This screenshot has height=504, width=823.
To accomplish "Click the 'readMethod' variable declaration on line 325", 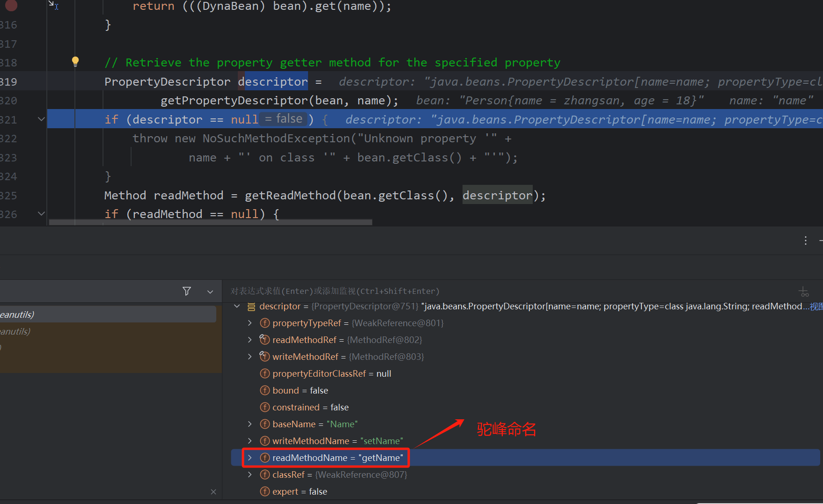I will pyautogui.click(x=189, y=195).
